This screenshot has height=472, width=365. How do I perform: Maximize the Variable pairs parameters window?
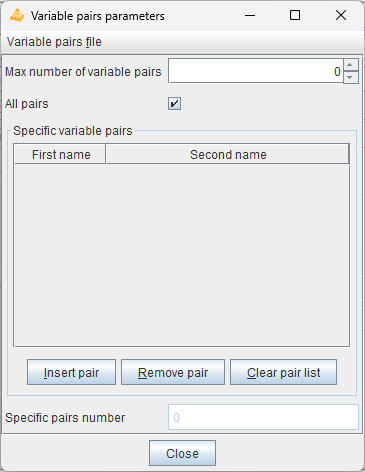click(x=295, y=15)
